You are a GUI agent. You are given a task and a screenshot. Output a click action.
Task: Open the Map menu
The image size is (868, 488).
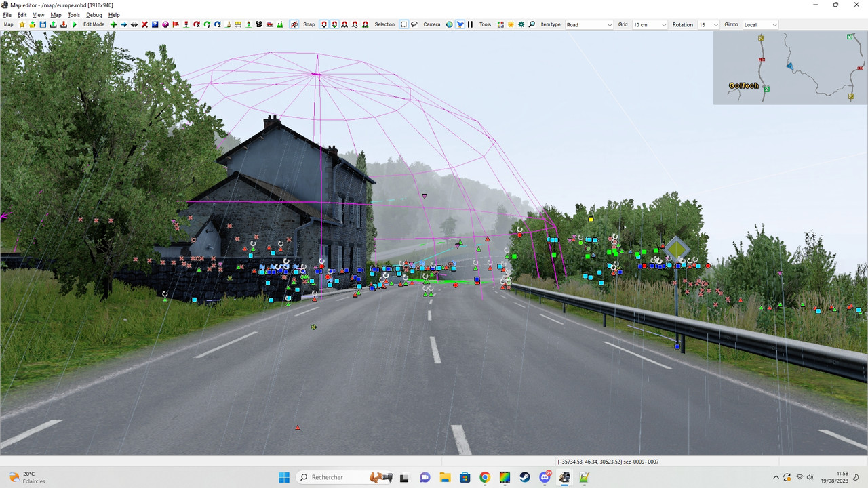click(x=56, y=14)
